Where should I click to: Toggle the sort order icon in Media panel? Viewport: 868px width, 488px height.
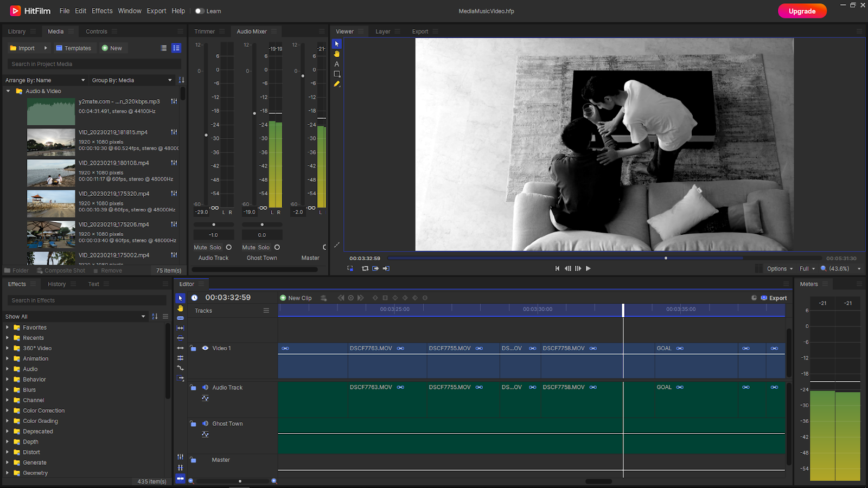(x=182, y=80)
